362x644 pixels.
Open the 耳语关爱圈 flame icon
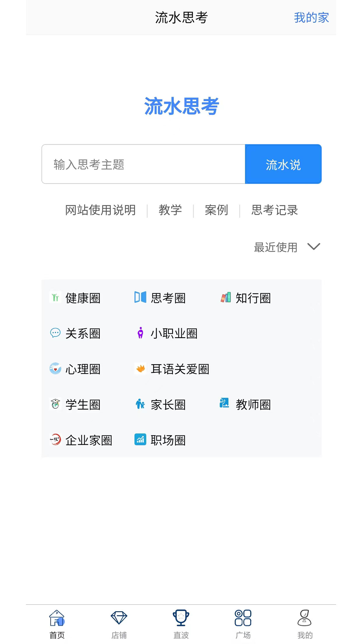pyautogui.click(x=140, y=369)
